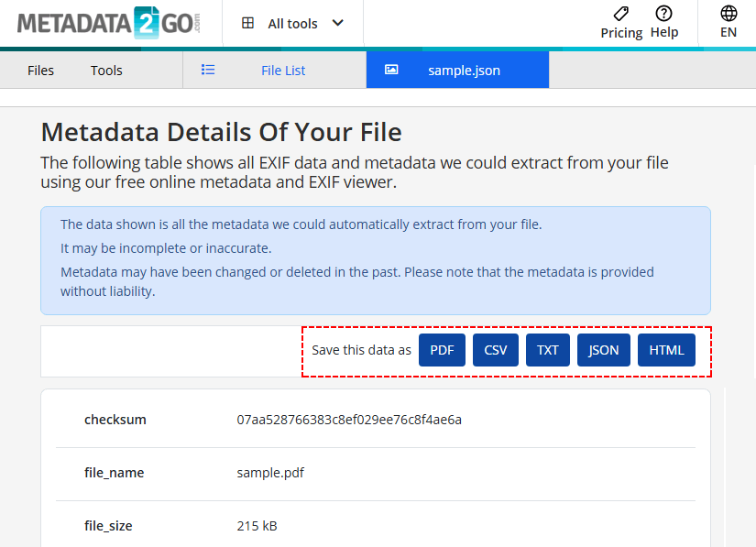
Task: Click the globe language icon
Action: tap(728, 12)
